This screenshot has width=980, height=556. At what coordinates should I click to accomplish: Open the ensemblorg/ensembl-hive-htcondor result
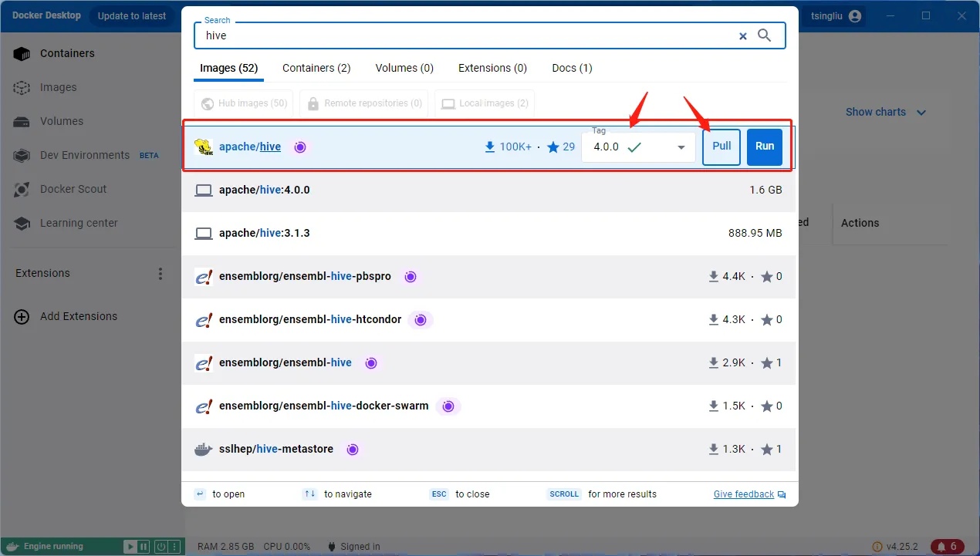[x=490, y=319]
